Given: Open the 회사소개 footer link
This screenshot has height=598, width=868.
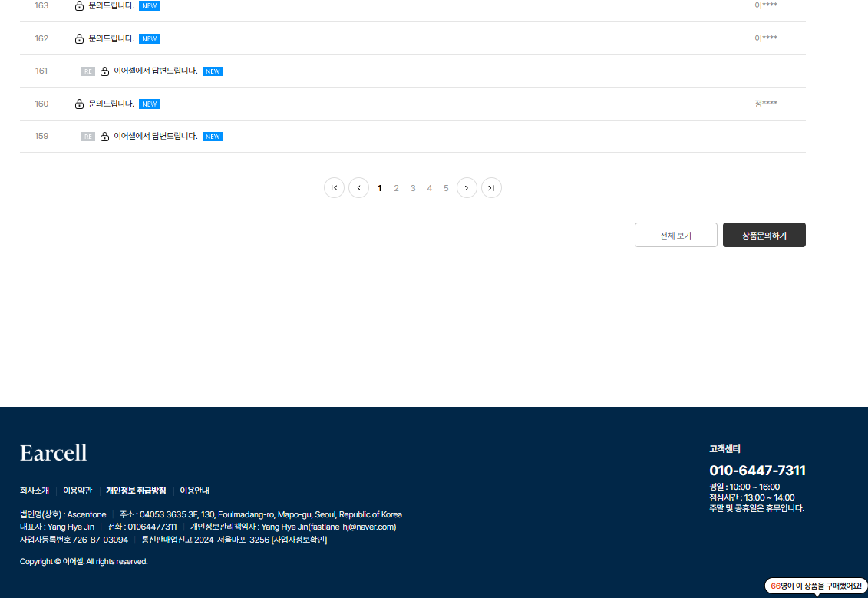Looking at the screenshot, I should (x=35, y=491).
